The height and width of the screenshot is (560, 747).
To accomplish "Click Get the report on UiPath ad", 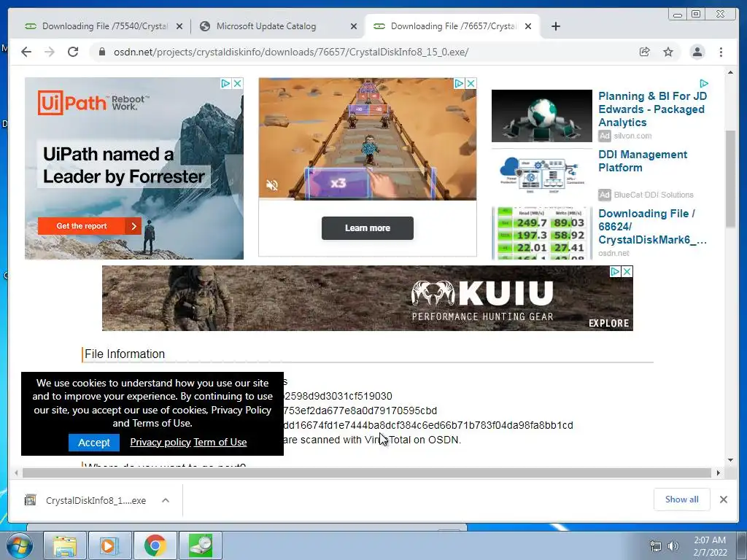I will [x=90, y=226].
